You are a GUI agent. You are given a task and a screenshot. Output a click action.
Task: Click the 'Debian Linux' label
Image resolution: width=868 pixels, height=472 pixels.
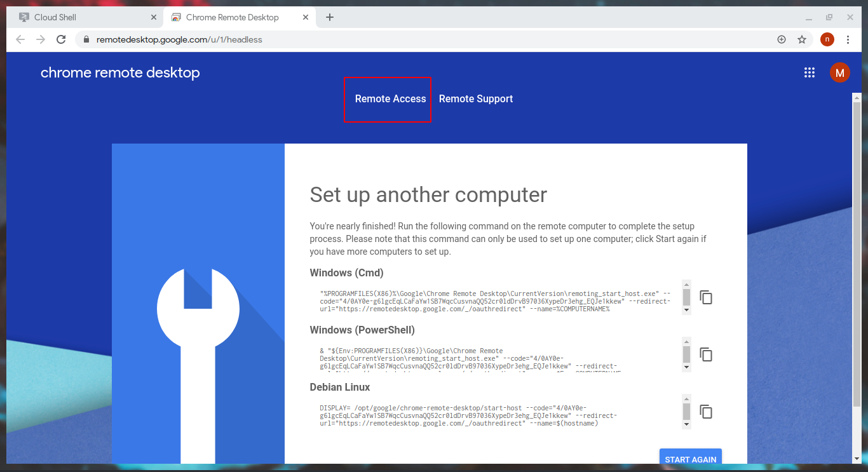coord(340,387)
